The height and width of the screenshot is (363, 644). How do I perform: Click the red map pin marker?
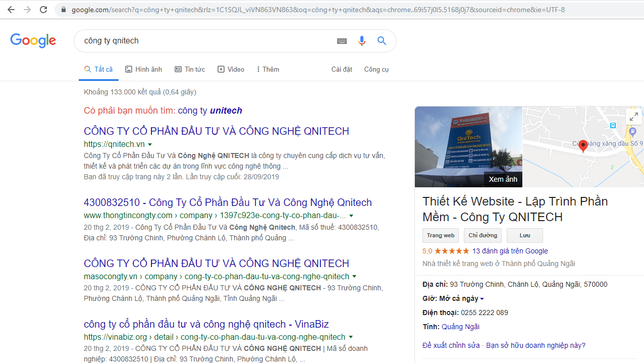(583, 146)
